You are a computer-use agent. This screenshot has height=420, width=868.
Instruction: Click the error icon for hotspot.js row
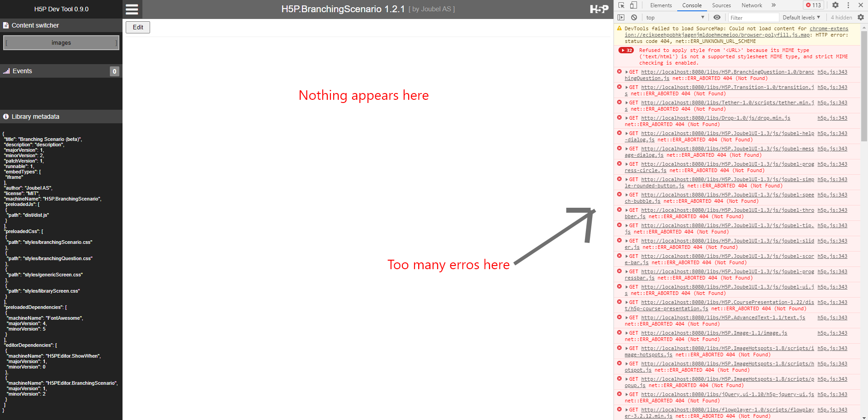pos(619,363)
